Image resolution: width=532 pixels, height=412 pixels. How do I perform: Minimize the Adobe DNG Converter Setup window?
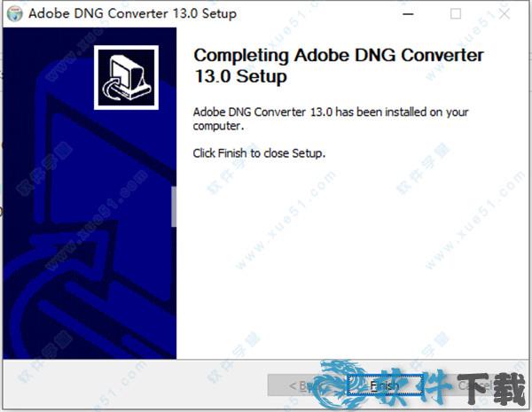click(408, 14)
